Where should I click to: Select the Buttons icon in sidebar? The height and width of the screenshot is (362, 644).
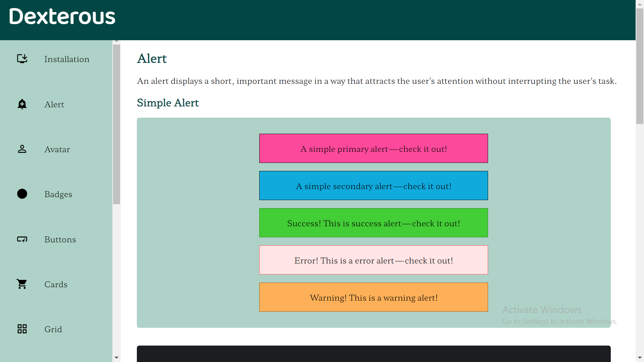click(22, 239)
